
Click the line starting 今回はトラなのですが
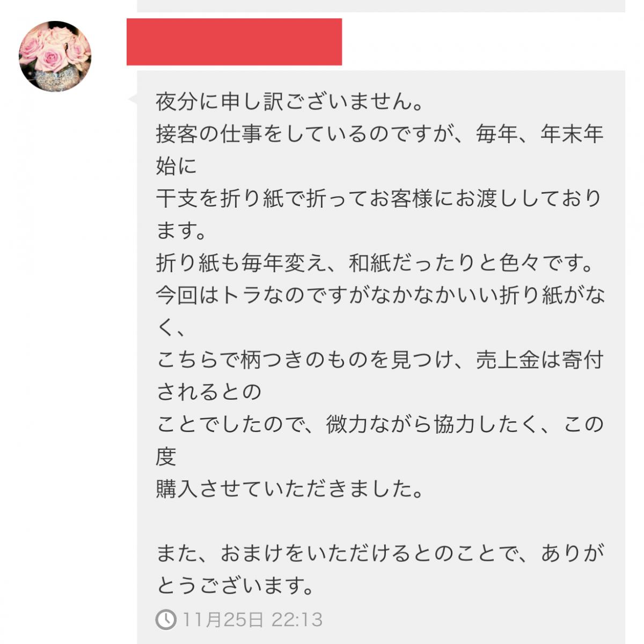tap(380, 295)
